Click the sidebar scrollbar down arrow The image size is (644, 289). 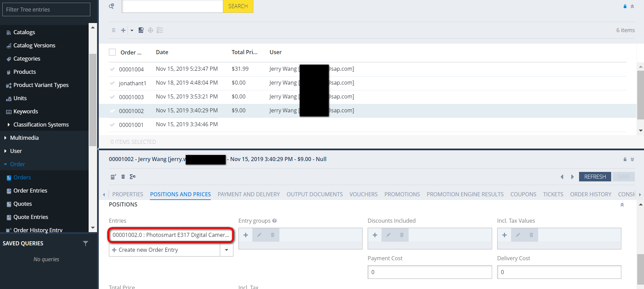pos(93,228)
